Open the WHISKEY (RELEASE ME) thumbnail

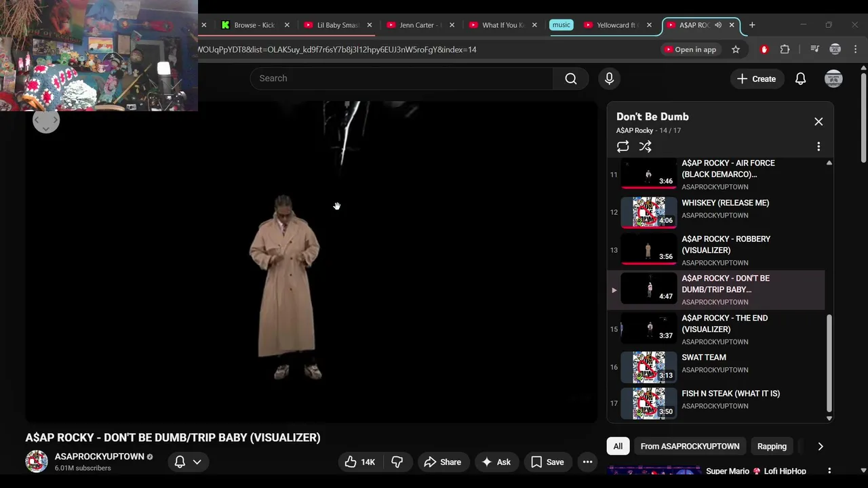[649, 212]
